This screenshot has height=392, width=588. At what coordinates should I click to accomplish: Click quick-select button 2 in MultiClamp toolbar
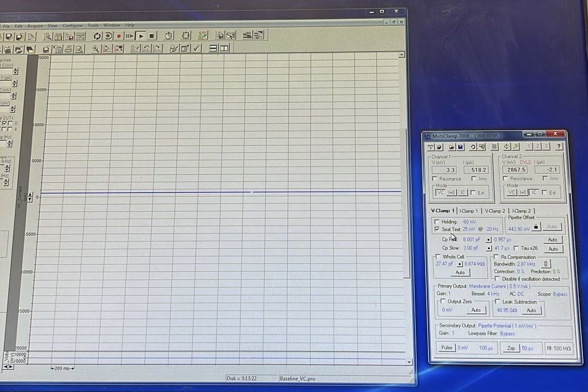coord(538,146)
